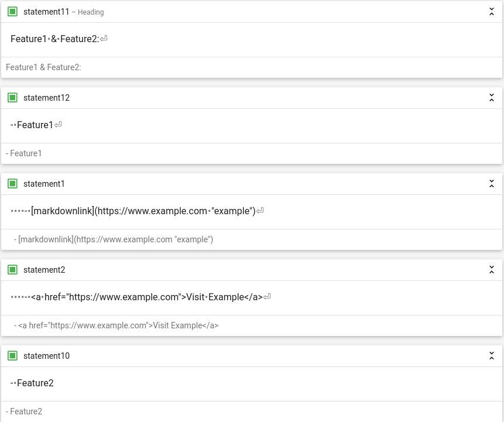Click the anchor href source text in statement2
Image resolution: width=504 pixels, height=422 pixels.
tap(252, 298)
